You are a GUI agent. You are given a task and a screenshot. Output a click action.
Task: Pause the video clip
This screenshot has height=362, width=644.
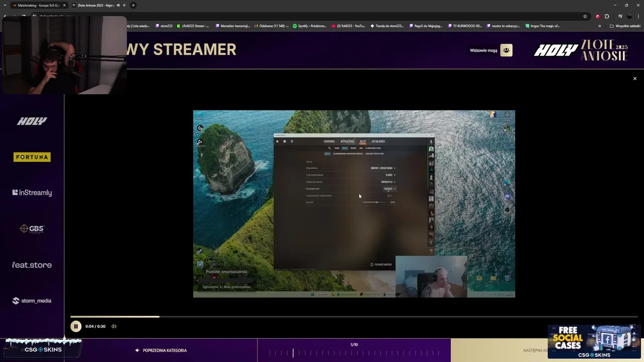pos(75,326)
